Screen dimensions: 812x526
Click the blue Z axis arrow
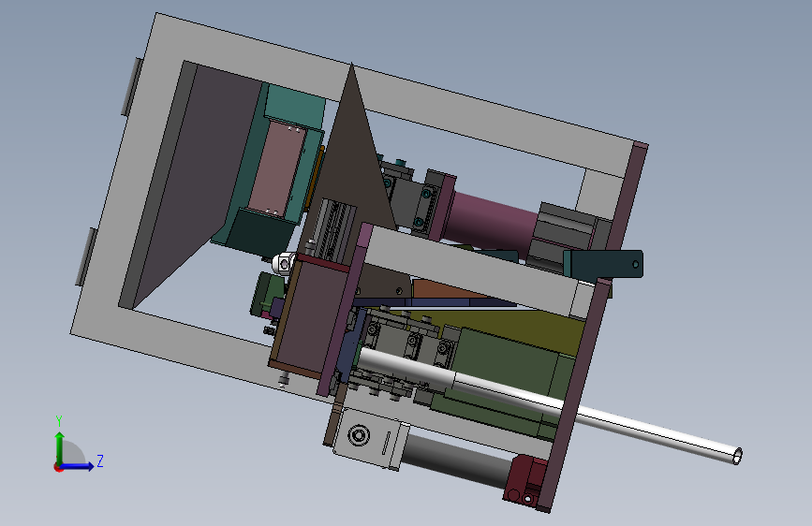[x=78, y=466]
